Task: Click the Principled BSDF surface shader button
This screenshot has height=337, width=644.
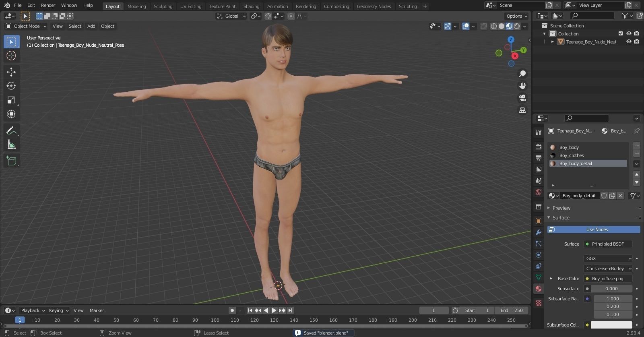Action: tap(608, 244)
